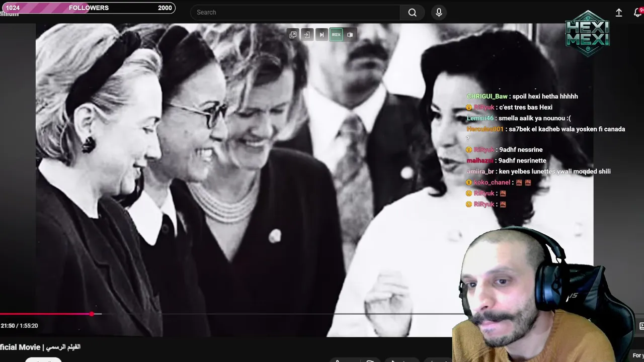Open the upload/create arrow icon
This screenshot has height=362, width=644.
pos(619,13)
